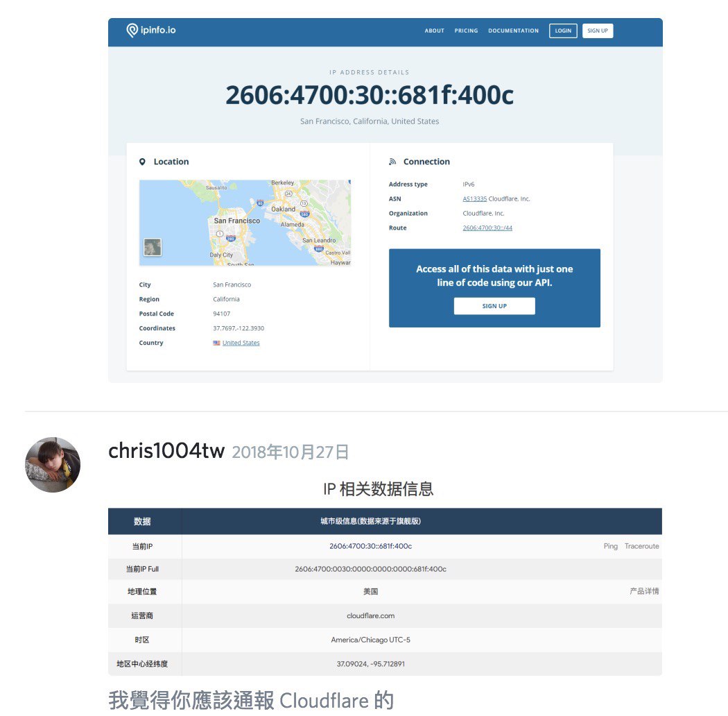This screenshot has width=728, height=716.
Task: Select coordinates 37.7697,-122.3930
Action: (239, 328)
